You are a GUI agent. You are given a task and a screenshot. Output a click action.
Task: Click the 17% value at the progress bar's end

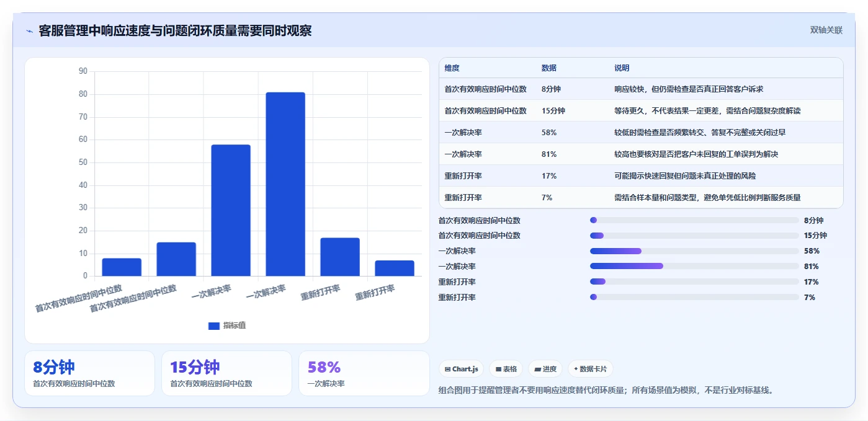tap(812, 282)
